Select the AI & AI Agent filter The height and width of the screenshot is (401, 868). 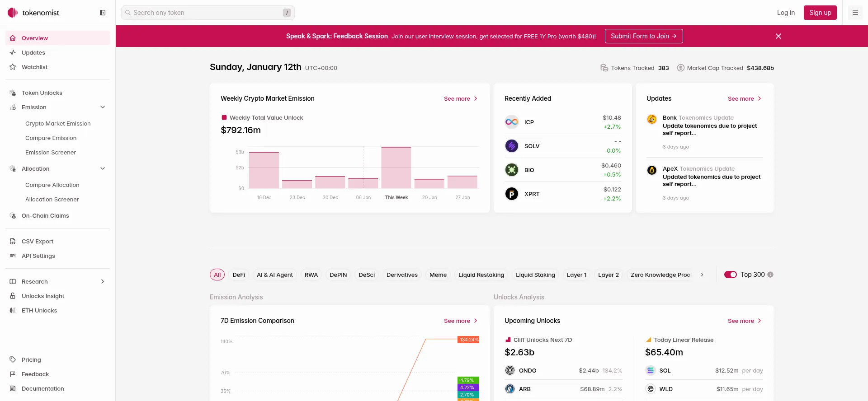[x=275, y=275]
